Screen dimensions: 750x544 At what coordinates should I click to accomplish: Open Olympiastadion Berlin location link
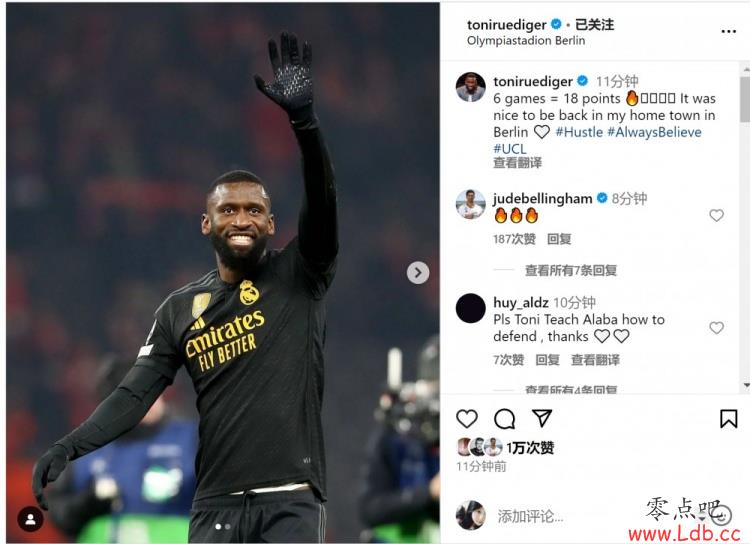pos(526,41)
